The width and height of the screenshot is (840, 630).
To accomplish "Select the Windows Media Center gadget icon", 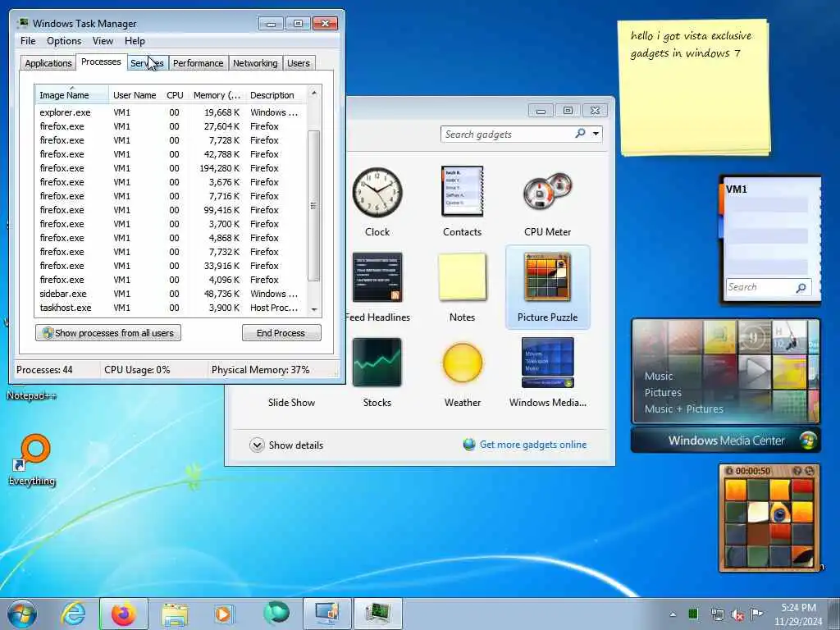I will (x=547, y=362).
